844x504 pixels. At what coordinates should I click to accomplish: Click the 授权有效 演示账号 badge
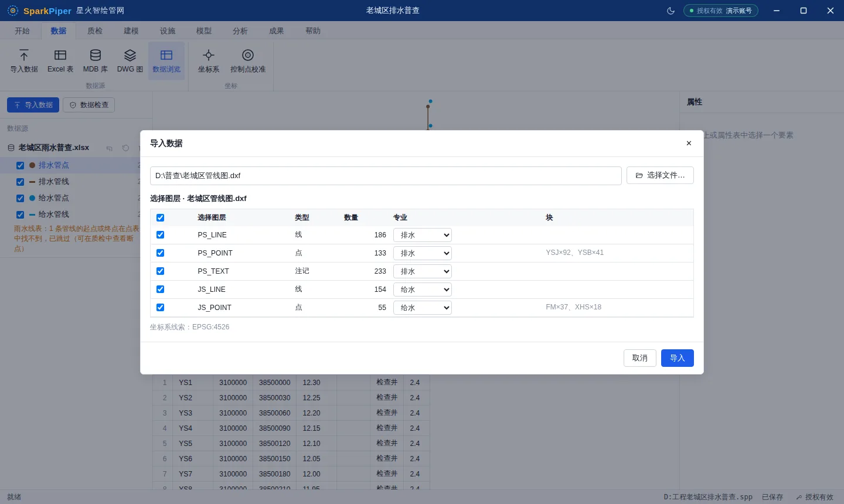[721, 11]
